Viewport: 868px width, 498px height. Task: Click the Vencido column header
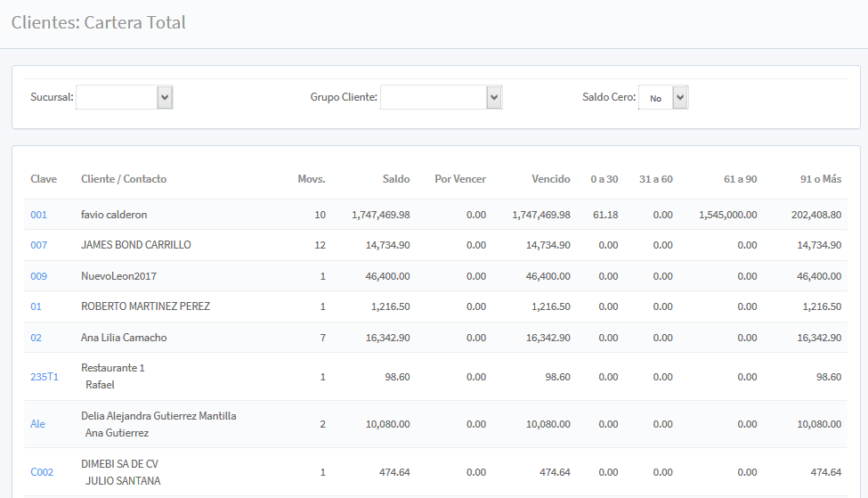click(x=550, y=179)
